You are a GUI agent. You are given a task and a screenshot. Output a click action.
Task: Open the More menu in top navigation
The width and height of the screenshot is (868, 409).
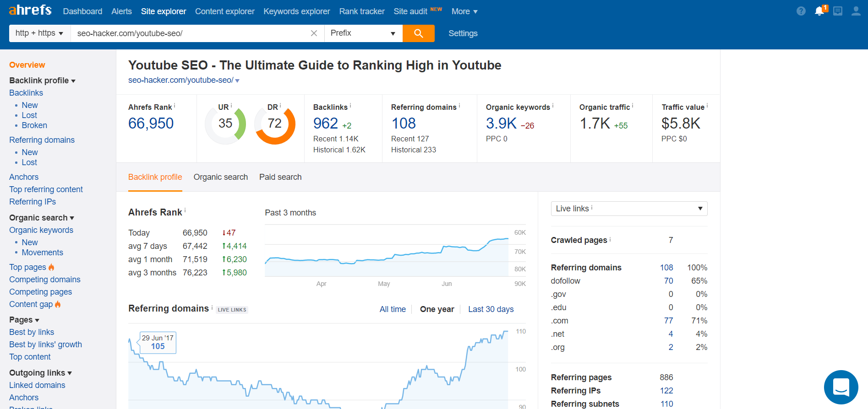pyautogui.click(x=464, y=11)
